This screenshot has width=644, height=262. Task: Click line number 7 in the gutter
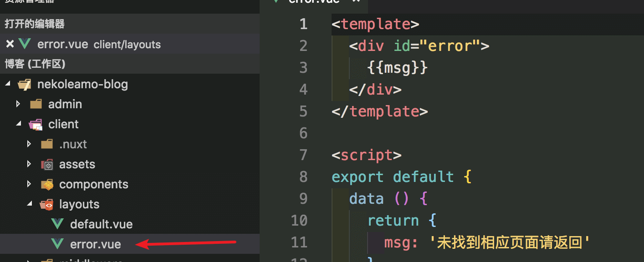[x=303, y=155]
